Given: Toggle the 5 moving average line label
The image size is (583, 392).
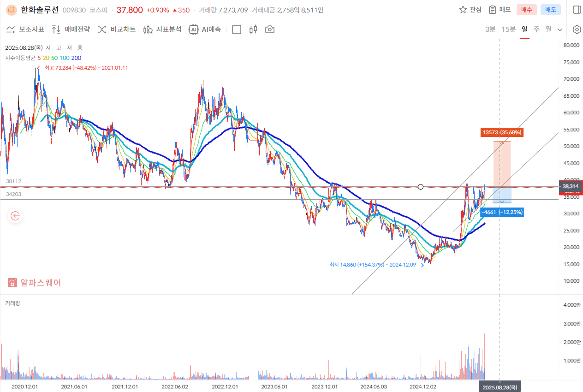Looking at the screenshot, I should (39, 58).
